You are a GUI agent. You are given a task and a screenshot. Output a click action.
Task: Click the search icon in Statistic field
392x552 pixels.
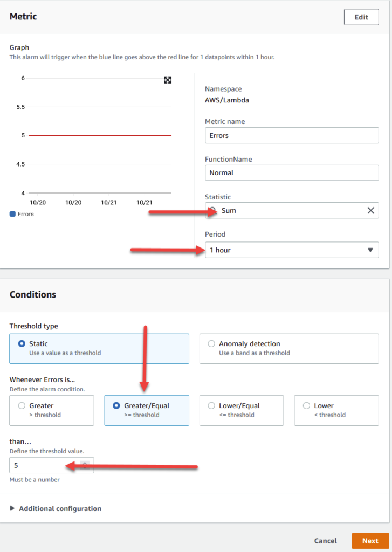(213, 210)
